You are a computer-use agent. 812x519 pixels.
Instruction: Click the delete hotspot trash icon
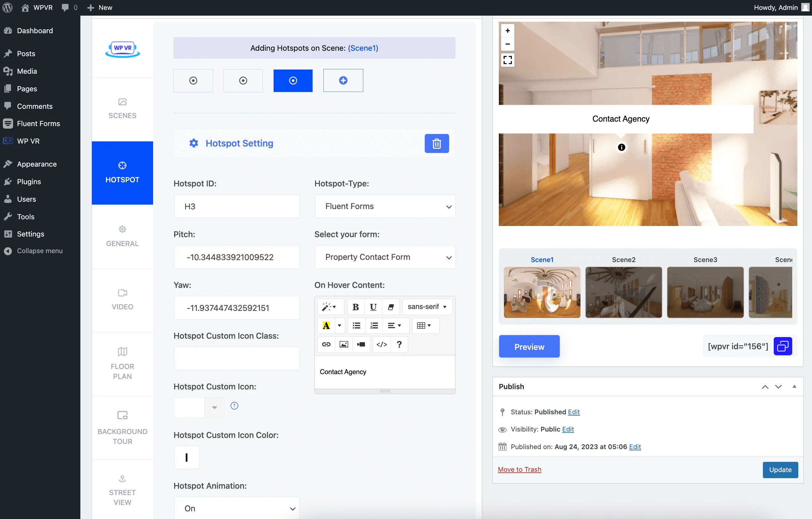pyautogui.click(x=437, y=143)
